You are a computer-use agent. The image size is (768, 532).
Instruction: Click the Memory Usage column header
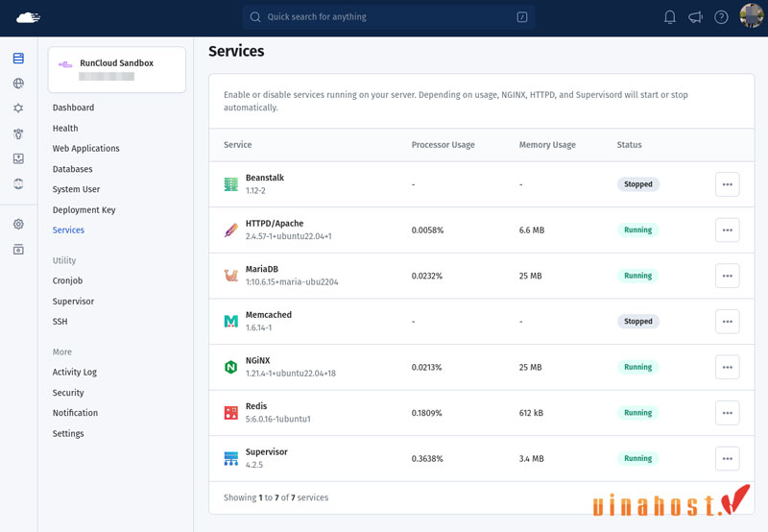(547, 144)
